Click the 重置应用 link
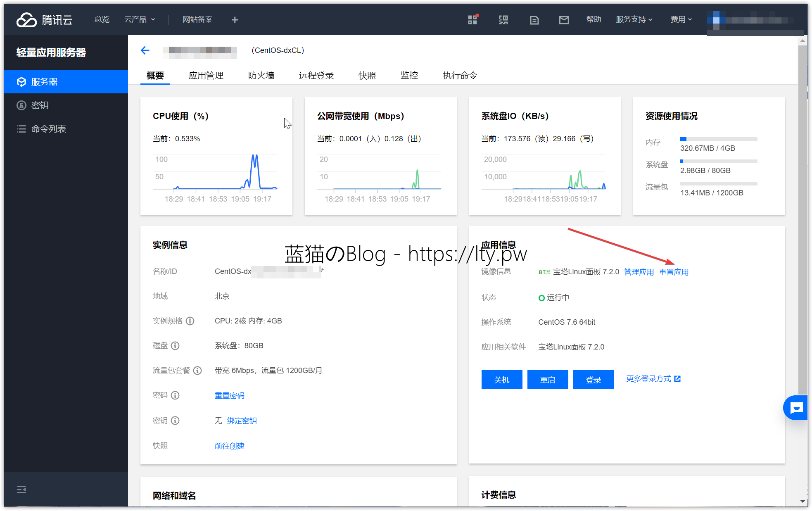This screenshot has width=812, height=511. pos(673,272)
